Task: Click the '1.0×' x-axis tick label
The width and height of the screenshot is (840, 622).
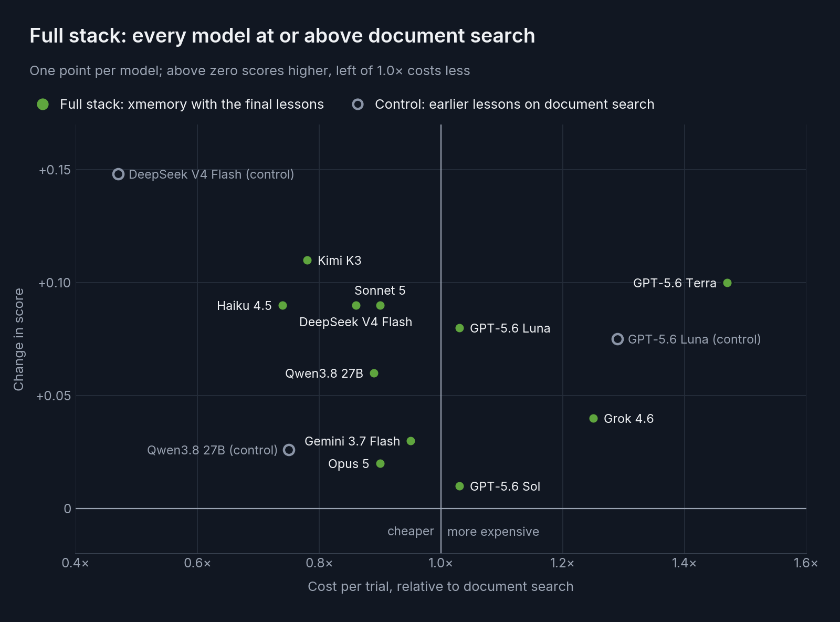Action: tap(441, 563)
